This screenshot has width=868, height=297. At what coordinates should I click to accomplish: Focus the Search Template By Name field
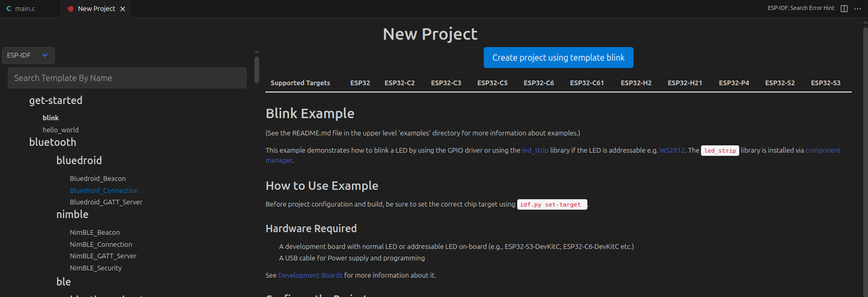pyautogui.click(x=127, y=78)
